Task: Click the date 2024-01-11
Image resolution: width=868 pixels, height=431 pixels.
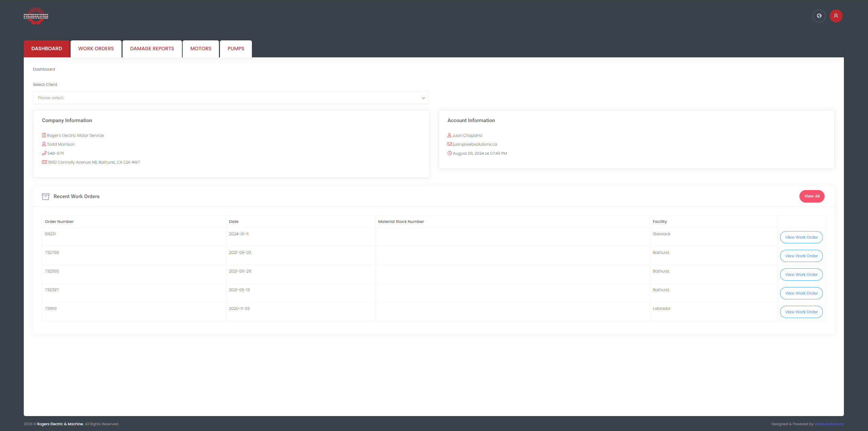Action: click(x=239, y=234)
